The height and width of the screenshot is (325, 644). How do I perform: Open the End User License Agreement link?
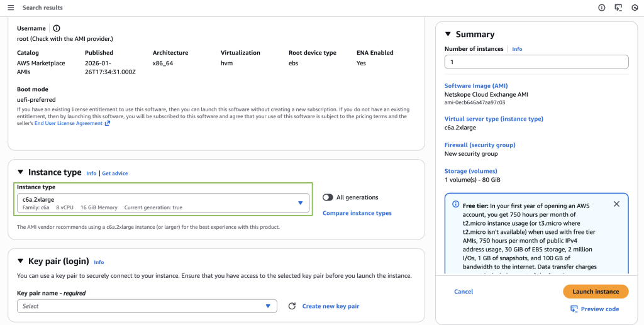(72, 123)
